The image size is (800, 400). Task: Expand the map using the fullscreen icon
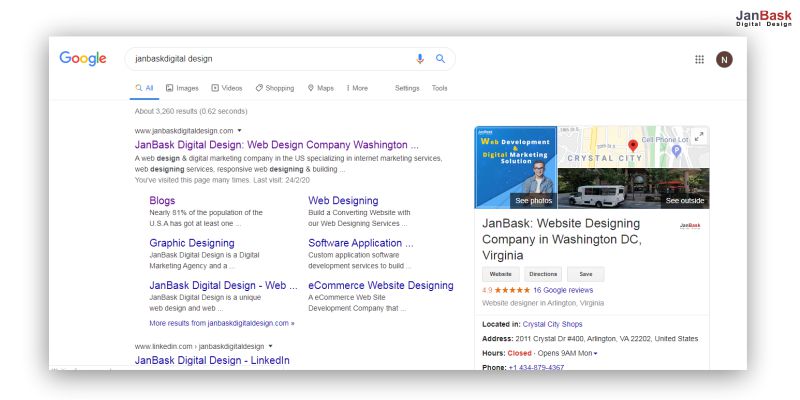point(699,136)
